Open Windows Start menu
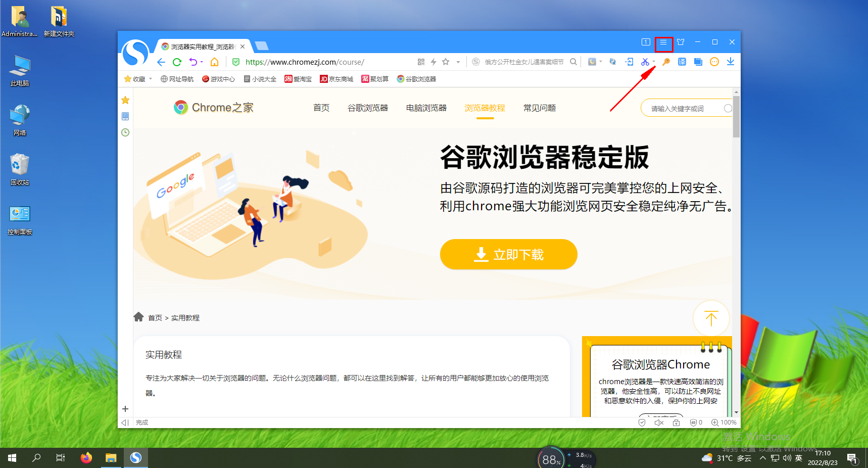The height and width of the screenshot is (468, 868). (x=12, y=458)
